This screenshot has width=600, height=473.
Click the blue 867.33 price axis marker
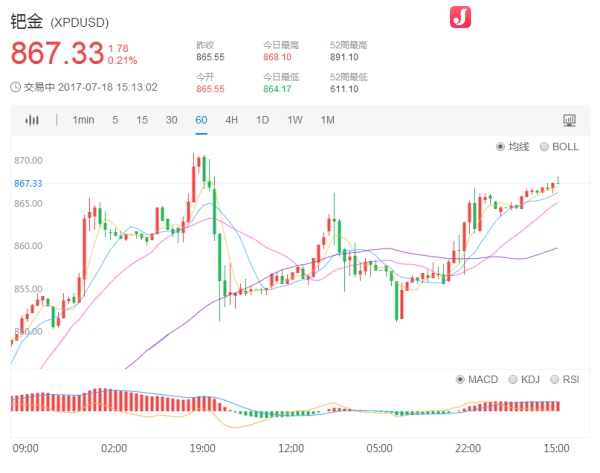click(28, 184)
